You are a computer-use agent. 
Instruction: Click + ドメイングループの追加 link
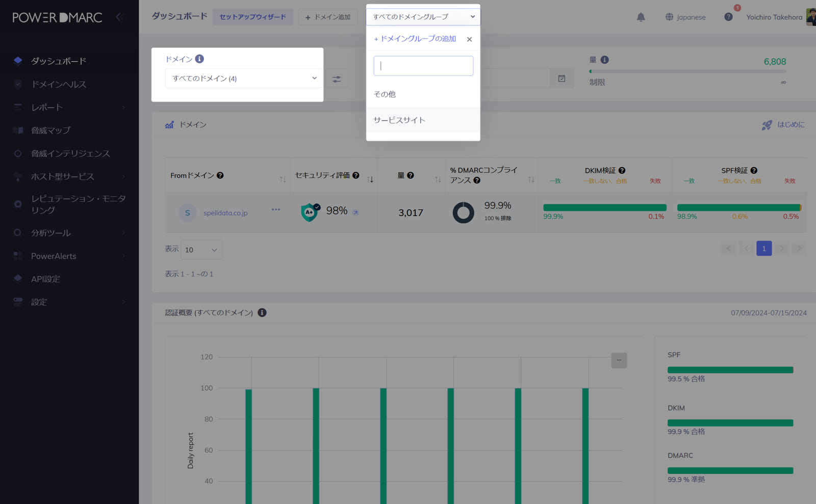pyautogui.click(x=415, y=39)
